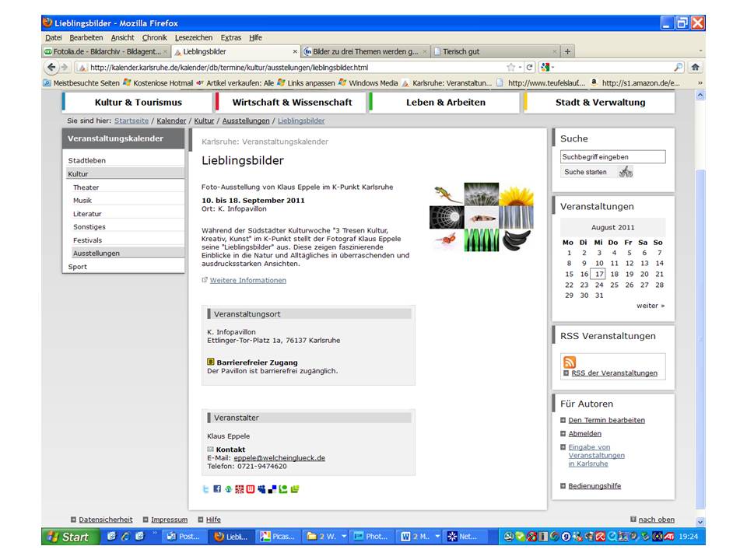Expand the taskbar group '2 W.' dropdown
This screenshot has height=560, width=747.
point(344,537)
